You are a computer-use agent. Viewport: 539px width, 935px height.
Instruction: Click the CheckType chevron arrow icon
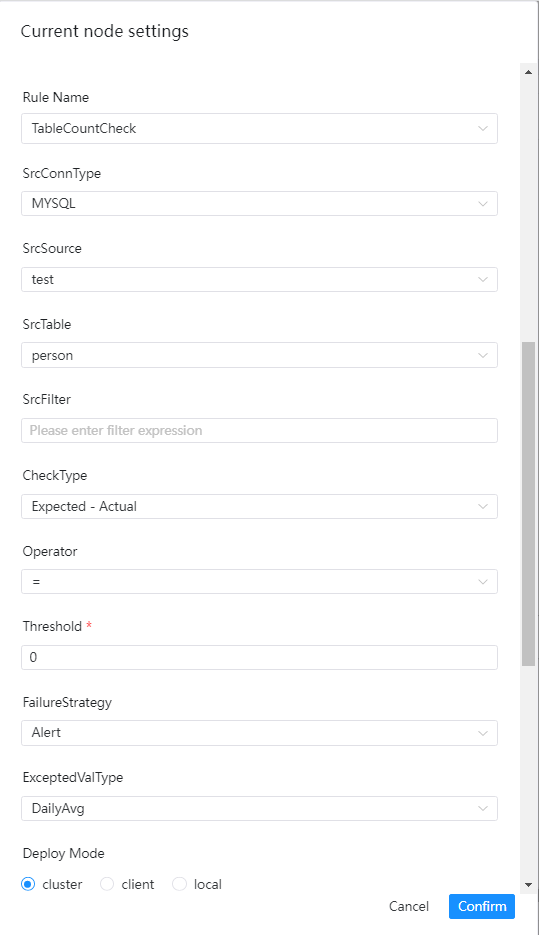[x=483, y=506]
